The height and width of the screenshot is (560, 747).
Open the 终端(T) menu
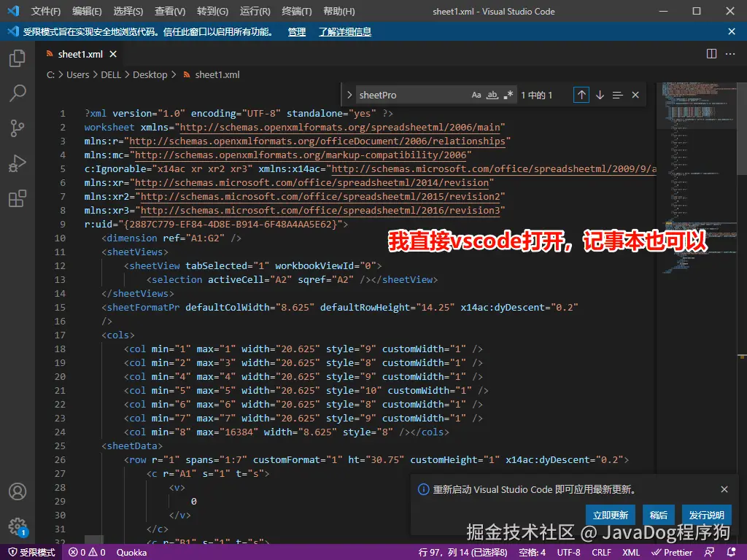(x=297, y=12)
